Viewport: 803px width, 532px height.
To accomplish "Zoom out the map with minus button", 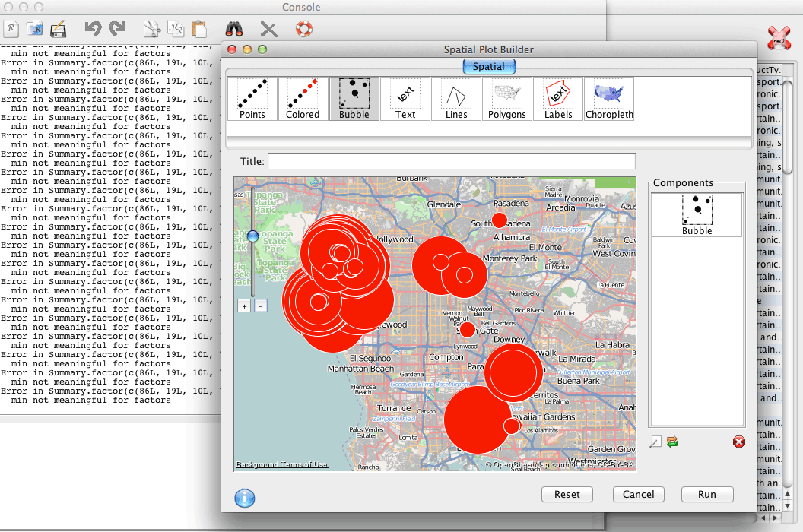I will click(x=261, y=306).
